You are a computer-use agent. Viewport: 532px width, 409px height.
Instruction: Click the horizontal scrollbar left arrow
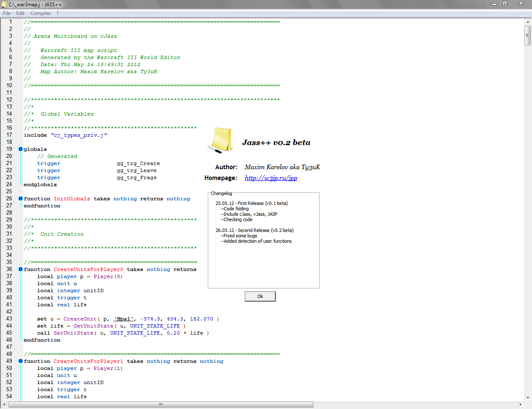5,404
